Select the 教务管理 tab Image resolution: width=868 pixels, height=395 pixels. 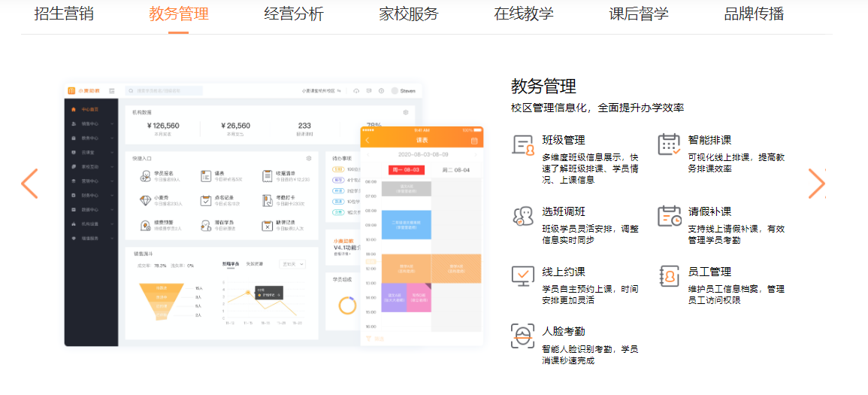178,14
